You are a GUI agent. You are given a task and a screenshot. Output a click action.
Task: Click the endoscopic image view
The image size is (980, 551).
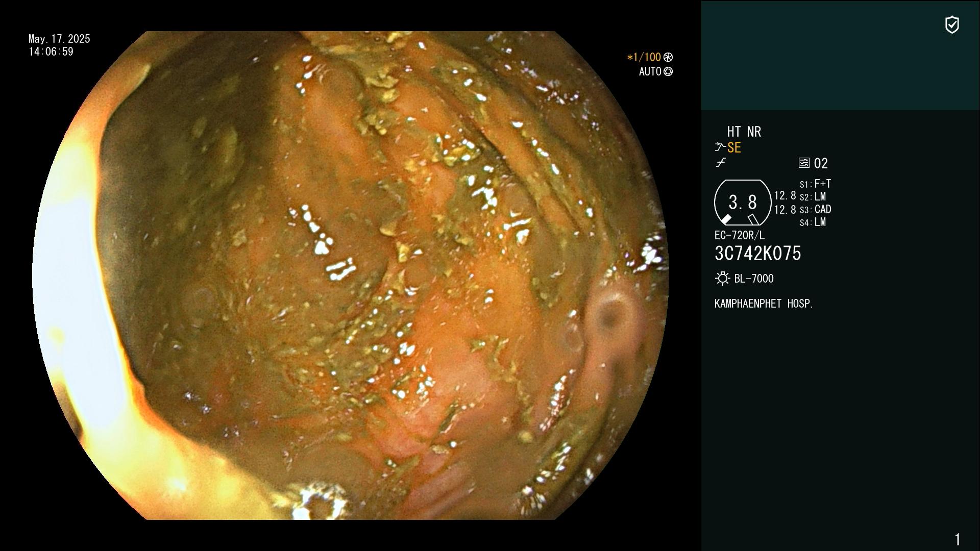[351, 275]
